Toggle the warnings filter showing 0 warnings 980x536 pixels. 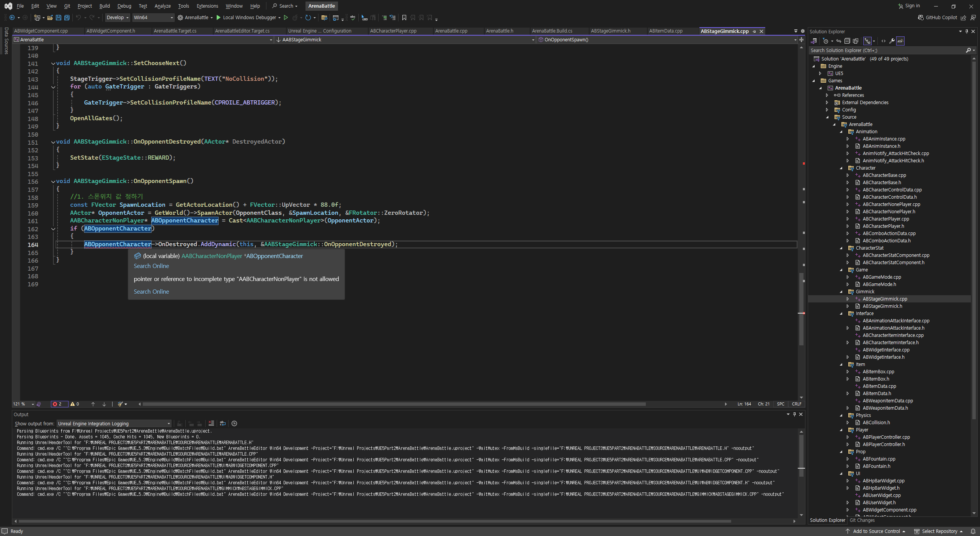[x=75, y=404]
